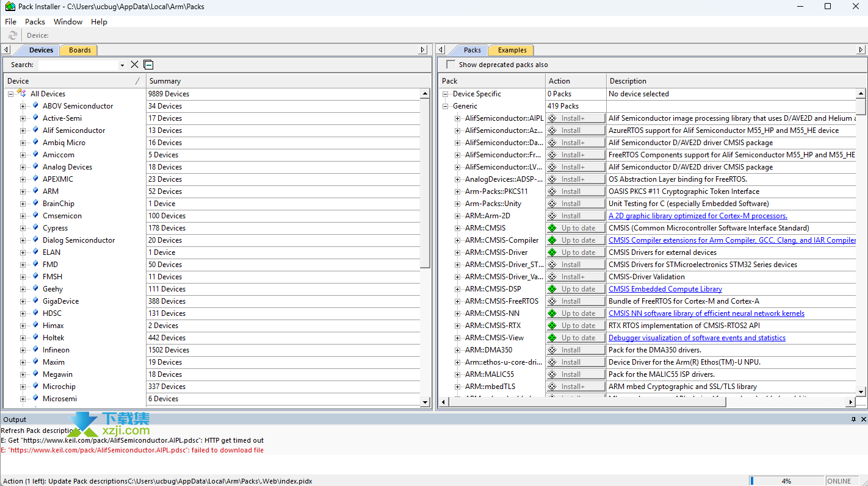Open the File menu
Screen dimensions: 868x486
tap(10, 21)
